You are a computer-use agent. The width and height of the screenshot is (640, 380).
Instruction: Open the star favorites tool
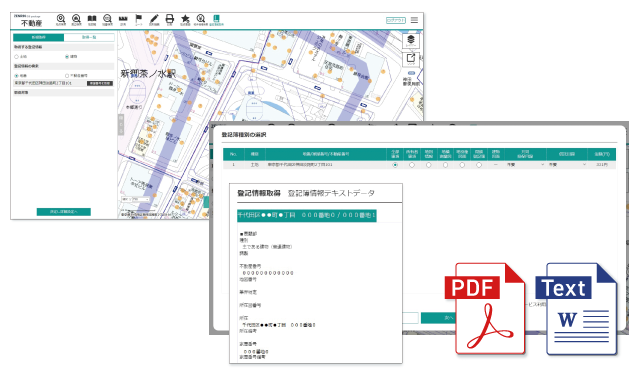click(185, 19)
